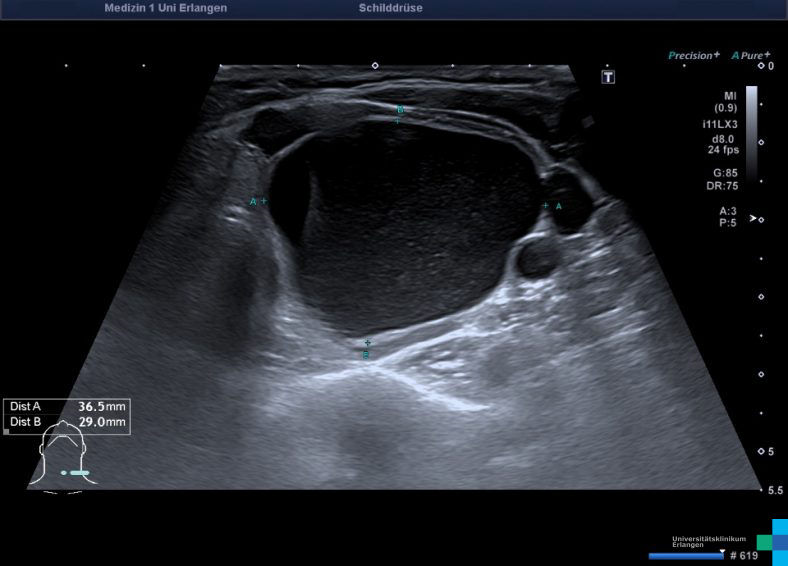Click the bottom caliper marker B

(367, 343)
